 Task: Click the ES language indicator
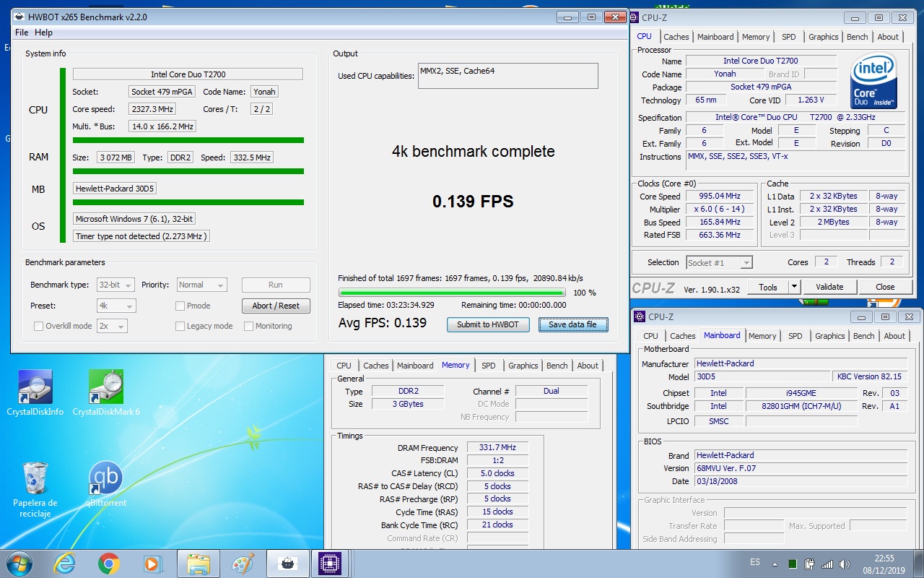[755, 562]
